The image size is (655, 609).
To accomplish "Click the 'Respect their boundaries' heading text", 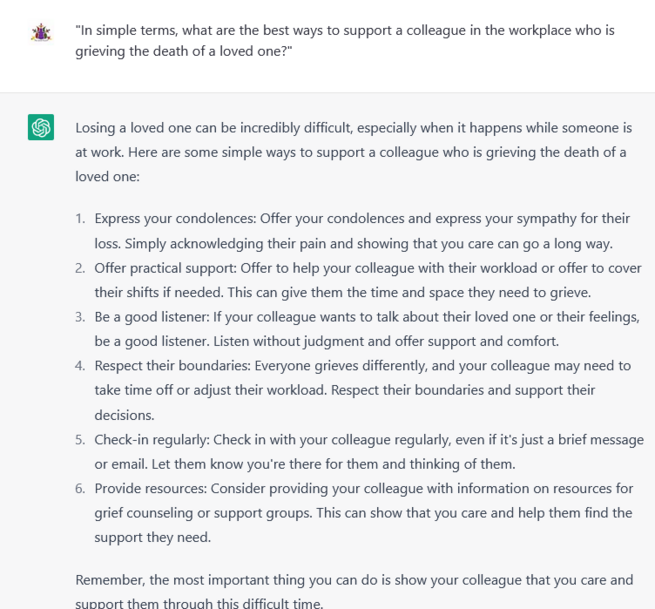I will click(173, 366).
